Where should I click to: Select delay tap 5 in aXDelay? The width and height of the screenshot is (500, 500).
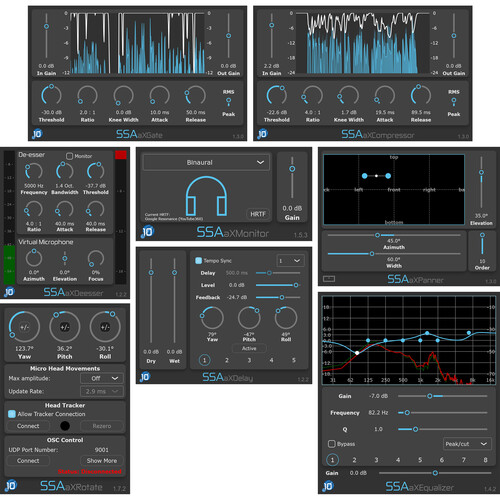tap(294, 360)
